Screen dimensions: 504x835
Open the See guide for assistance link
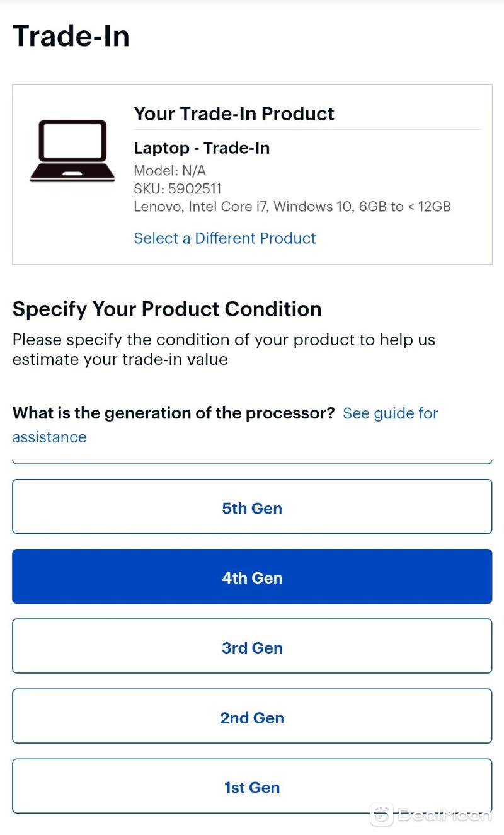(390, 413)
